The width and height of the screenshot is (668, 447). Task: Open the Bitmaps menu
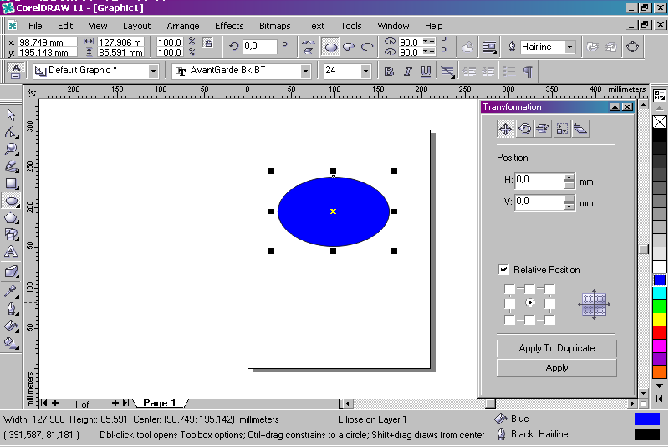[x=275, y=26]
